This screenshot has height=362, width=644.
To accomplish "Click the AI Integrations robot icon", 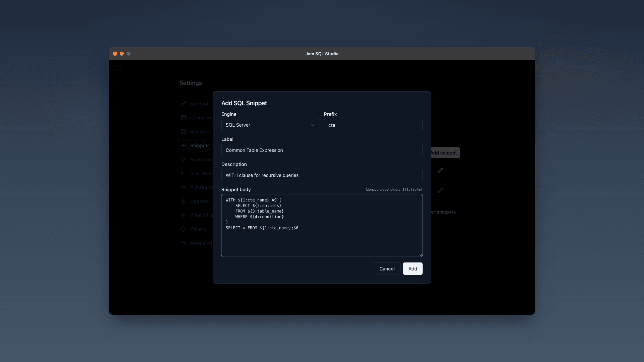I will 183,187.
